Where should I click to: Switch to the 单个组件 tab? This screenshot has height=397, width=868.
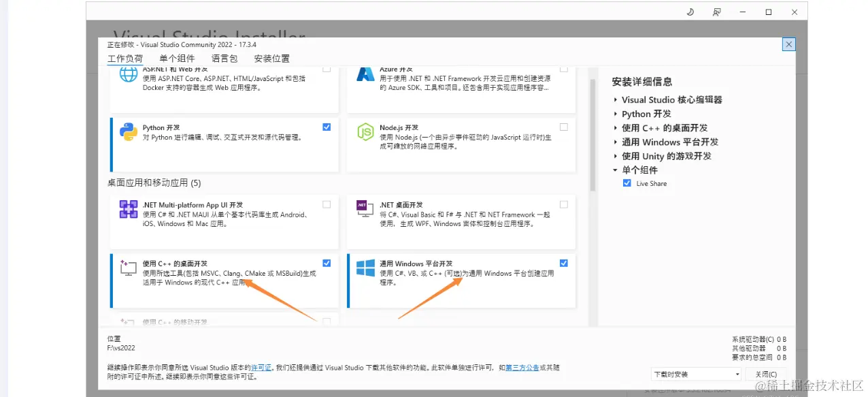coord(177,59)
